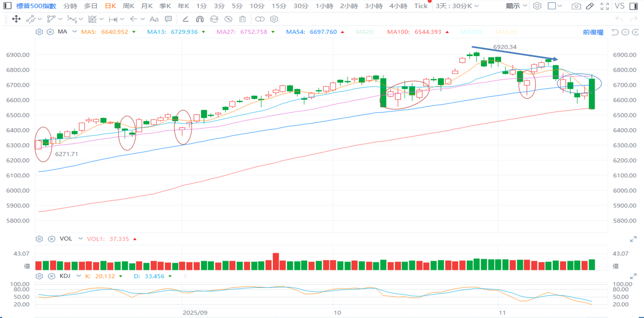Remove the KDJ indicator with its X icon

coord(51,276)
